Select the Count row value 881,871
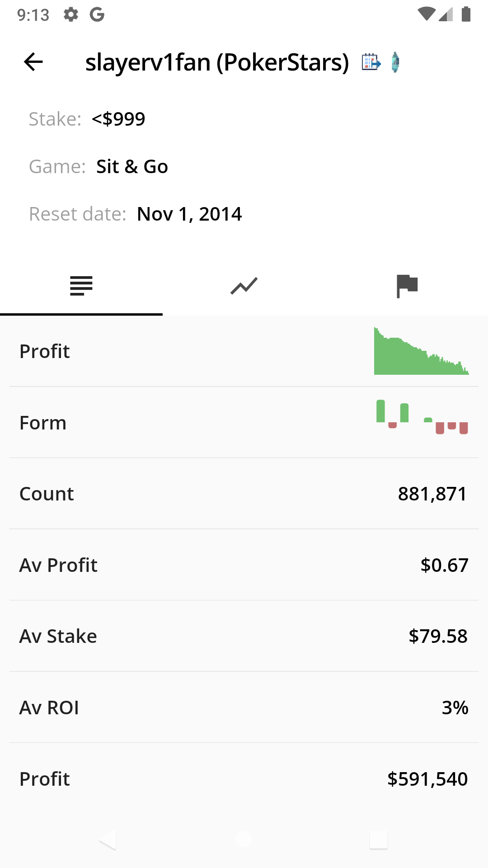Screen dimensions: 488x868 pyautogui.click(x=432, y=494)
